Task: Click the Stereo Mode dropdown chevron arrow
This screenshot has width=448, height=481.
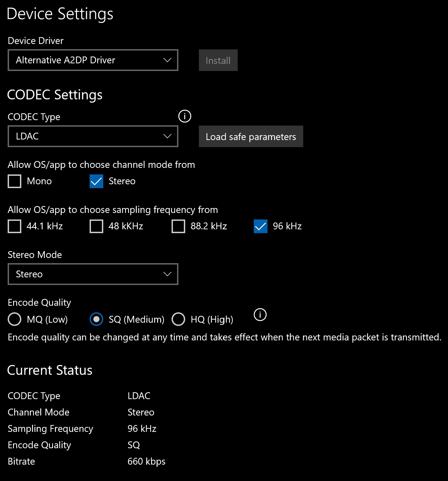Action: click(167, 274)
